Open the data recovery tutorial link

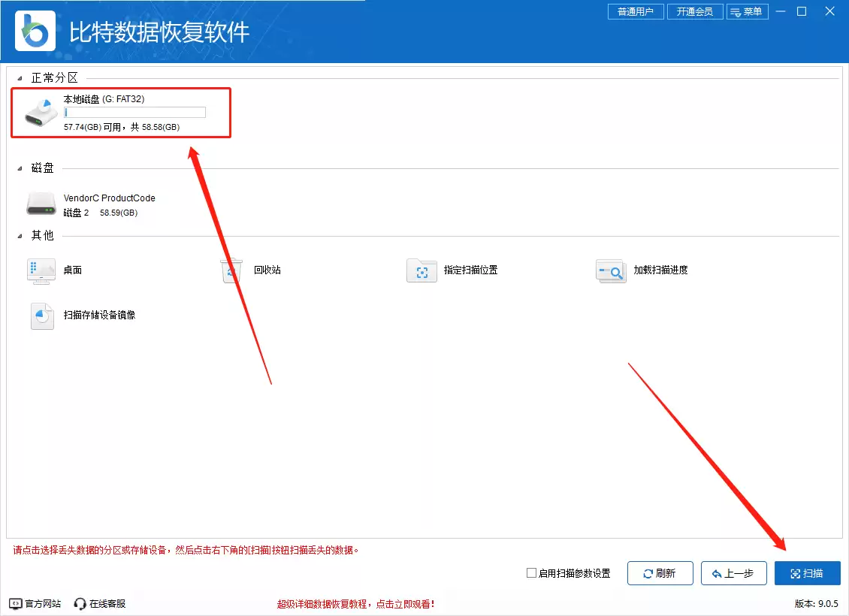358,602
